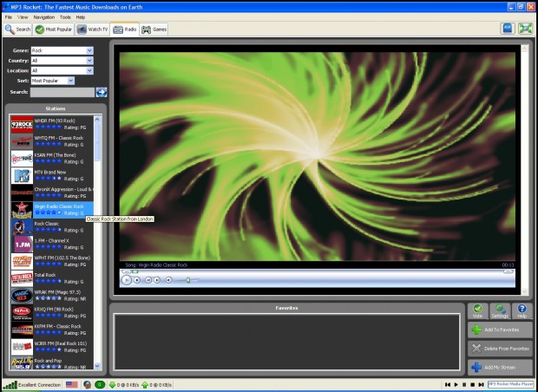Image resolution: width=538 pixels, height=392 pixels.
Task: Select WRAK FM (Magic 97.3) station
Action: click(x=52, y=295)
